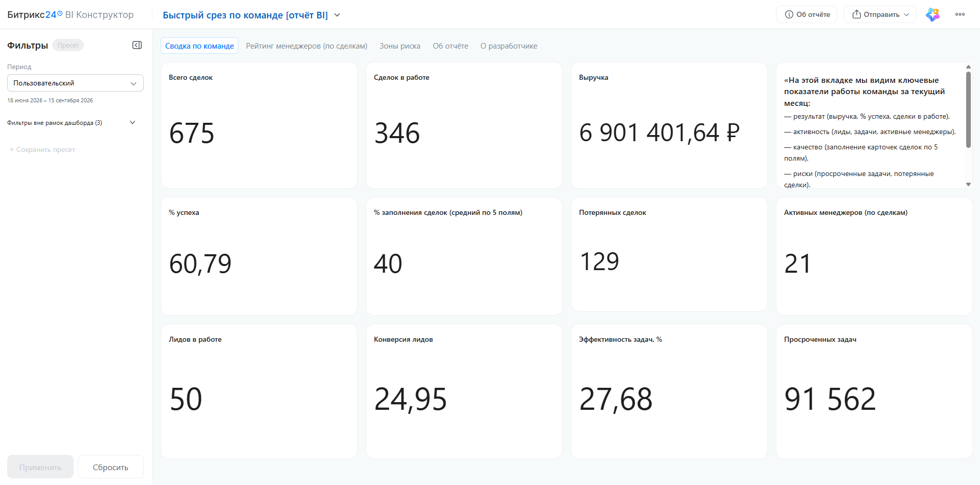Click the Эффективность задач, % card title
This screenshot has width=980, height=485.
tap(620, 339)
